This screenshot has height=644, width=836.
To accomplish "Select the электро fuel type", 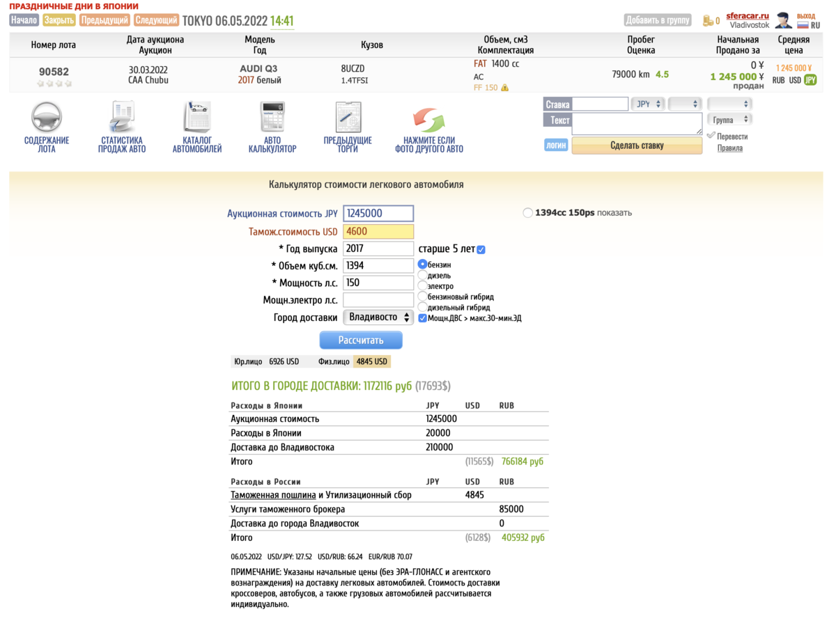I will coord(422,285).
